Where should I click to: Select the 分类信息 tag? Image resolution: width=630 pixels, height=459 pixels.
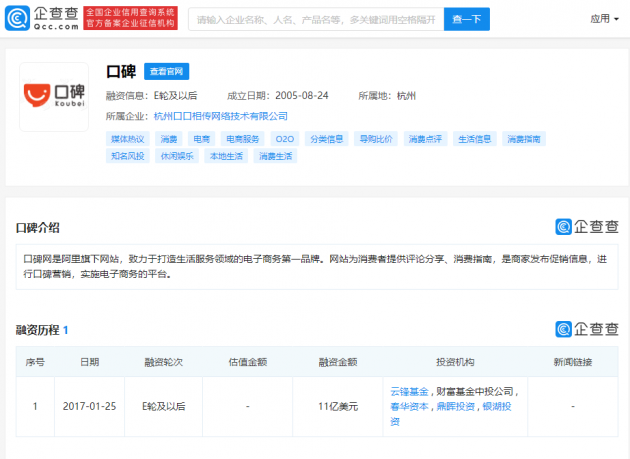point(327,139)
